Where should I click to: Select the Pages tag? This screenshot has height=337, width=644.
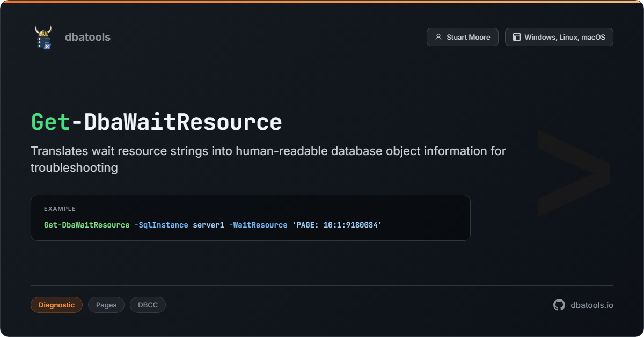(106, 305)
